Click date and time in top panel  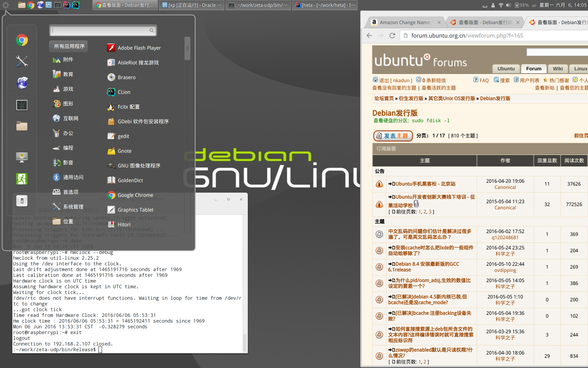click(563, 5)
